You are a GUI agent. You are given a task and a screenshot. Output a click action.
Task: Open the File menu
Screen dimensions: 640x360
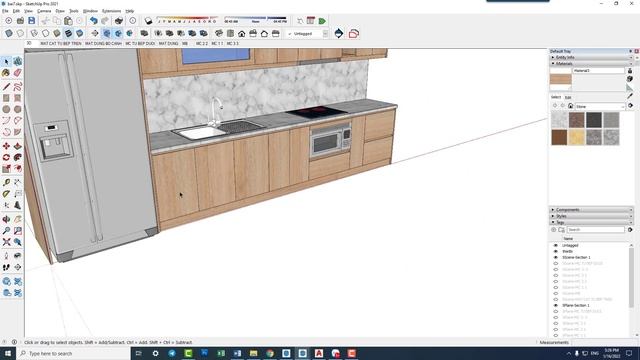point(5,11)
